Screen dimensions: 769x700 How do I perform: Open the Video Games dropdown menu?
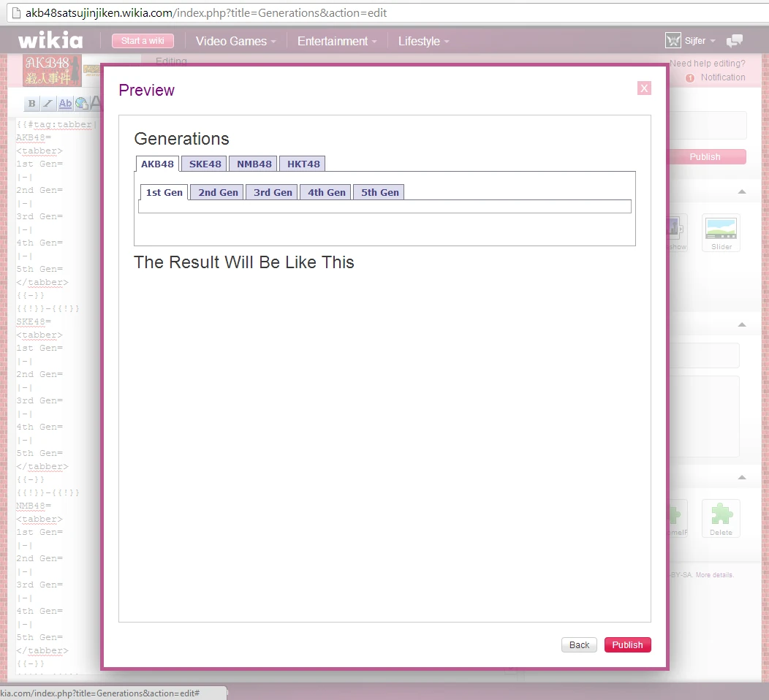(235, 41)
